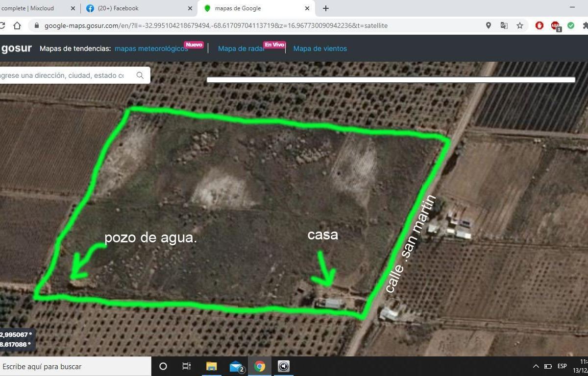588x376 pixels.
Task: Minimize the Chrome window
Action: (572, 8)
